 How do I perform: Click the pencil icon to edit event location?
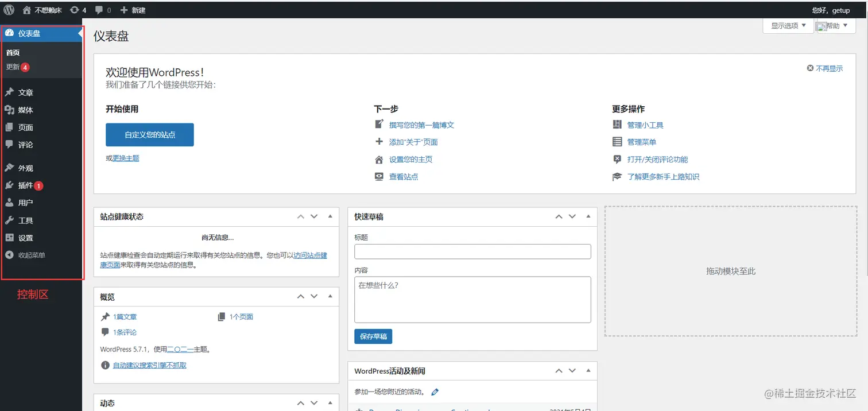[435, 392]
